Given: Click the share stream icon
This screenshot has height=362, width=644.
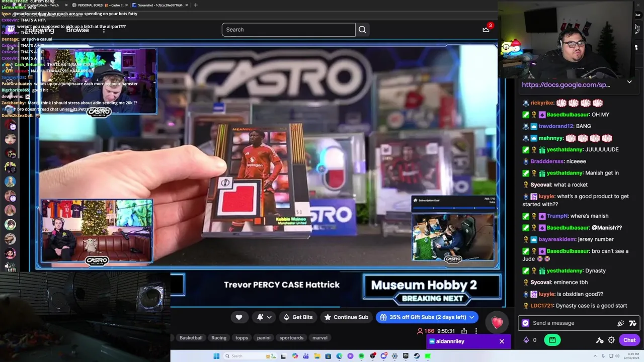Looking at the screenshot, I should (x=464, y=331).
